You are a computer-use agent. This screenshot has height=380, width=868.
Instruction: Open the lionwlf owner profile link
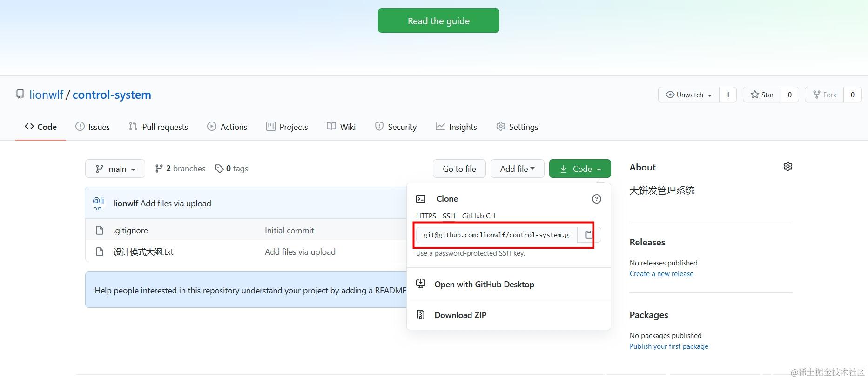click(46, 95)
